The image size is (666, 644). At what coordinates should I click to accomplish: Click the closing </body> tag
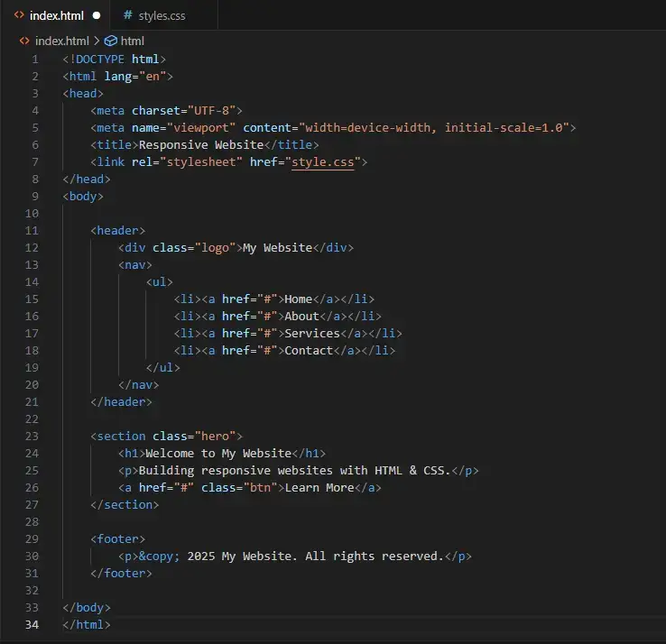87,608
